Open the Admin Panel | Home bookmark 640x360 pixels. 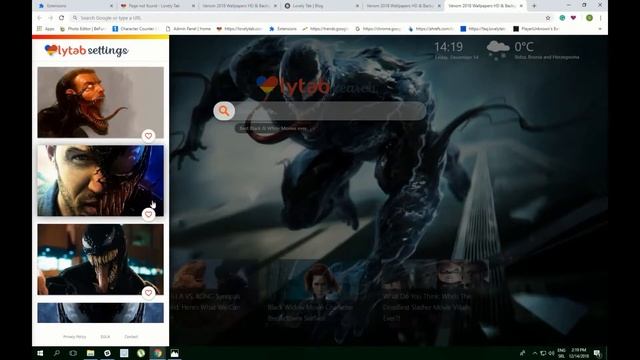(188, 29)
